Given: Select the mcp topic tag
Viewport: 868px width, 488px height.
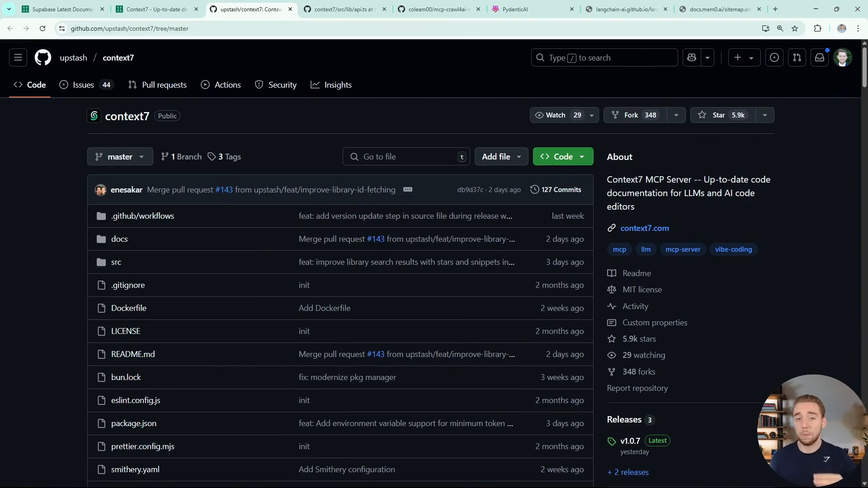Looking at the screenshot, I should pos(619,249).
